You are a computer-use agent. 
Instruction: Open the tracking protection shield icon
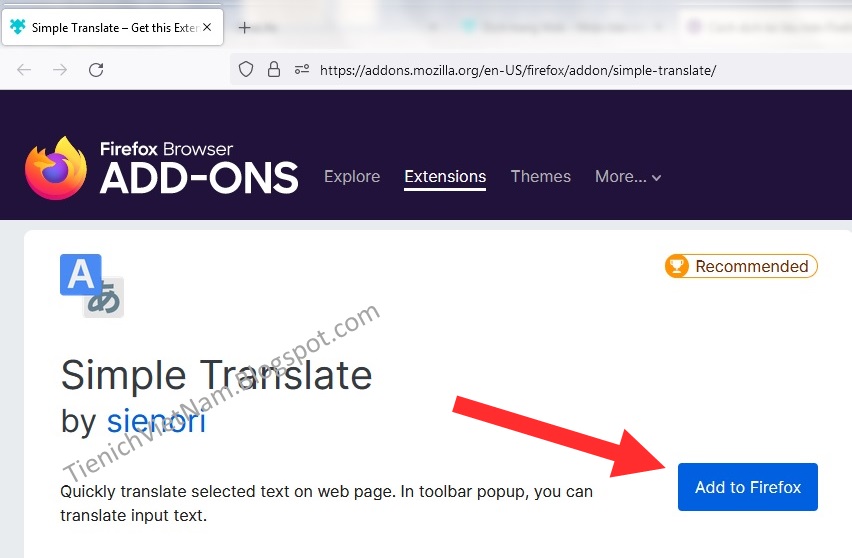click(x=246, y=70)
